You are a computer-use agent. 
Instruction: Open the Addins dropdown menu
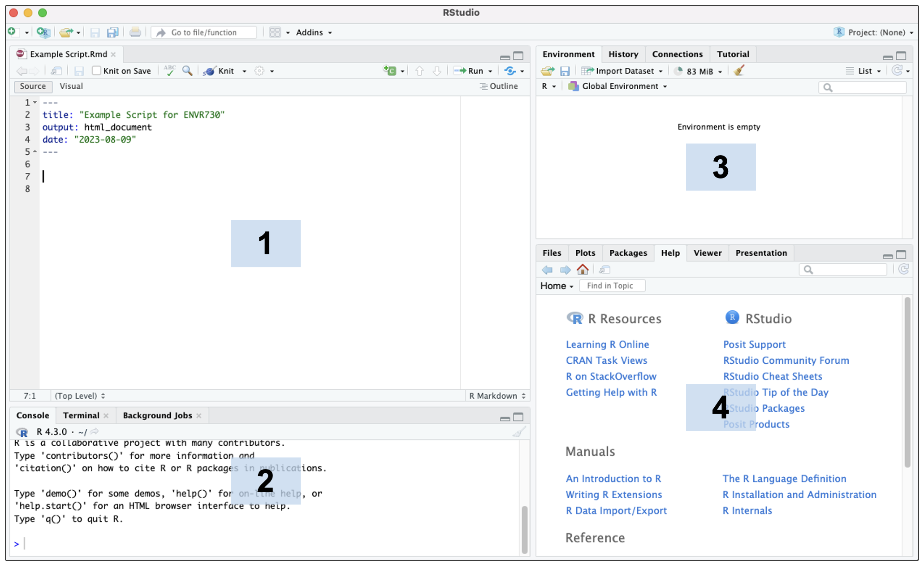coord(313,32)
